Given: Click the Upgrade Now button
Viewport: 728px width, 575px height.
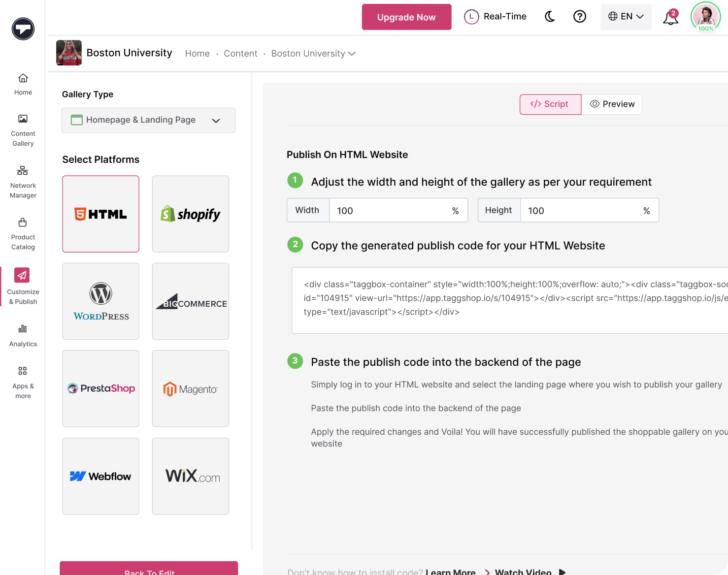Looking at the screenshot, I should (x=406, y=17).
